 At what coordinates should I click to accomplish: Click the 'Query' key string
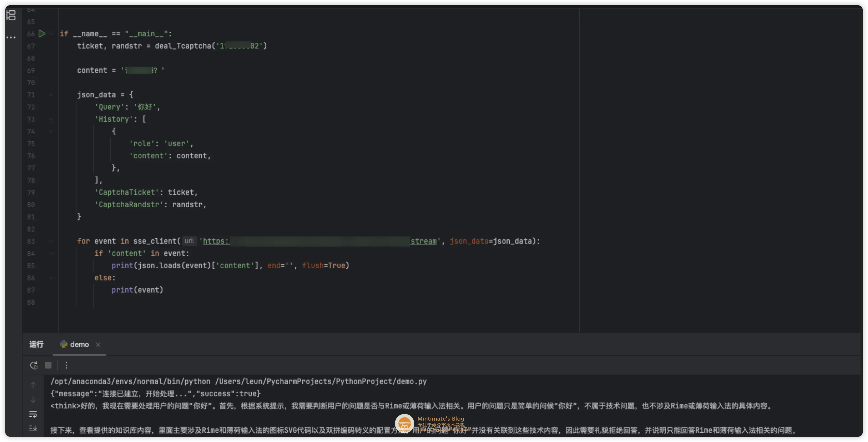coord(109,107)
